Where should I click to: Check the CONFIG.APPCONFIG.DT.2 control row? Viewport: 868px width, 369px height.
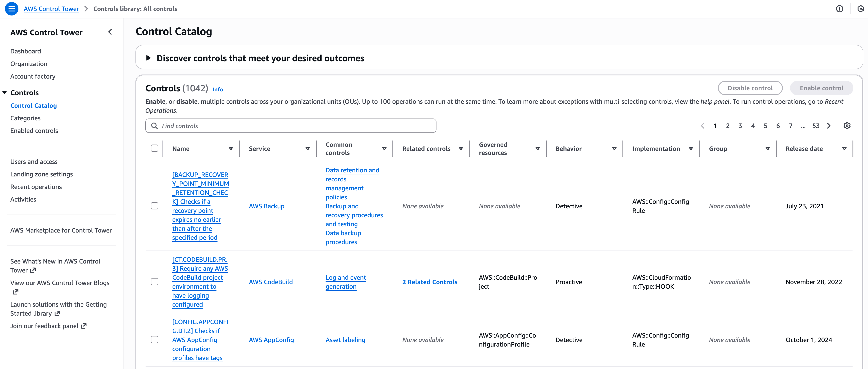click(154, 340)
